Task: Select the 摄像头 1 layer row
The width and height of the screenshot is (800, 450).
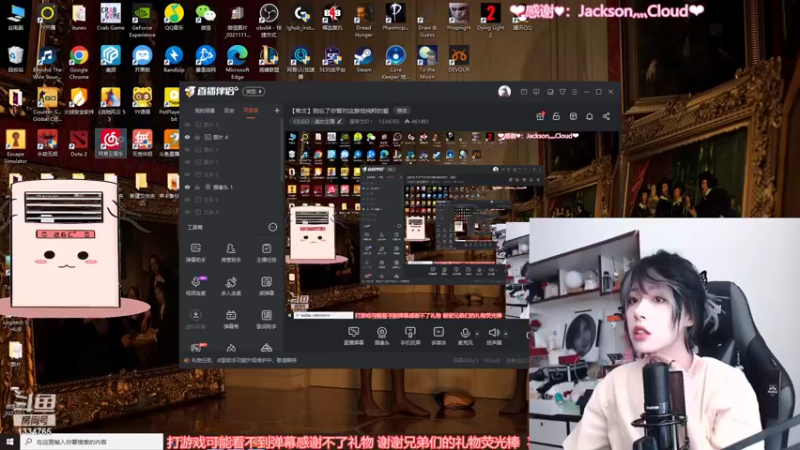Action: pos(232,187)
